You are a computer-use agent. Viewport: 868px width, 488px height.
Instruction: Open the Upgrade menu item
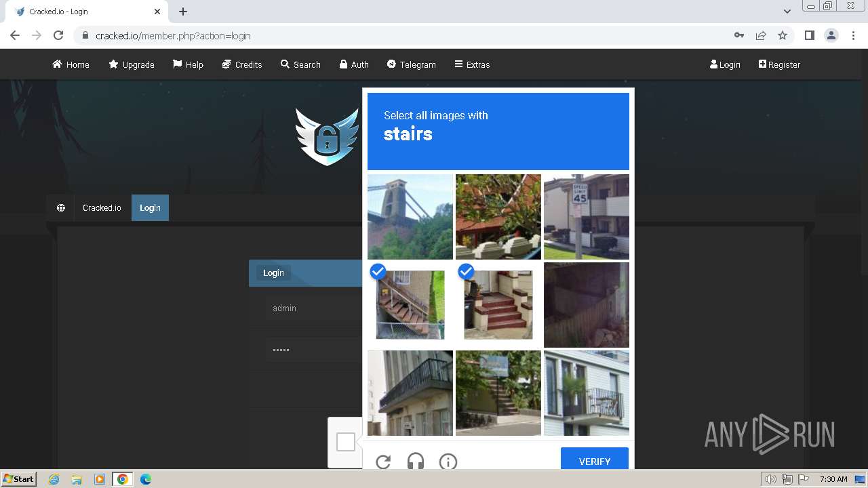pos(132,64)
